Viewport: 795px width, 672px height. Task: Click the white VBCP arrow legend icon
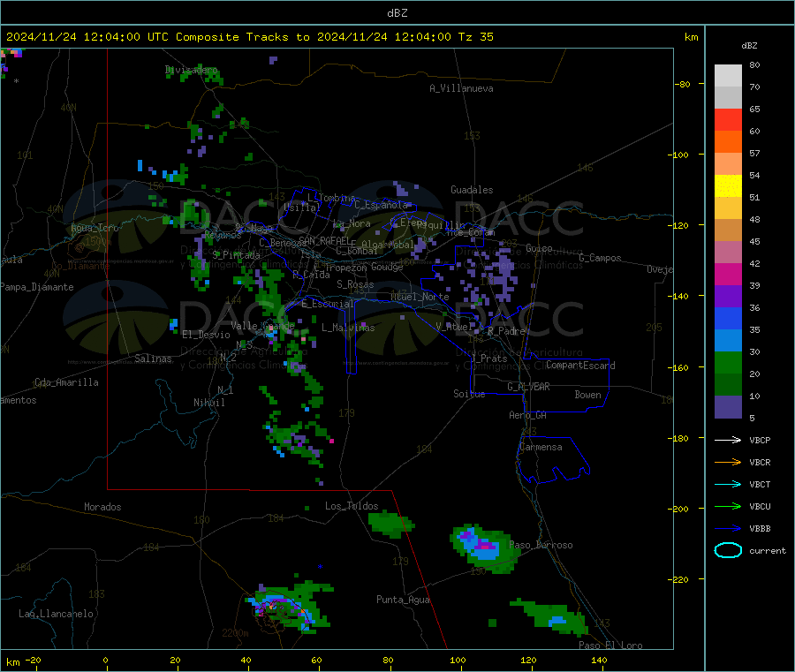(728, 440)
